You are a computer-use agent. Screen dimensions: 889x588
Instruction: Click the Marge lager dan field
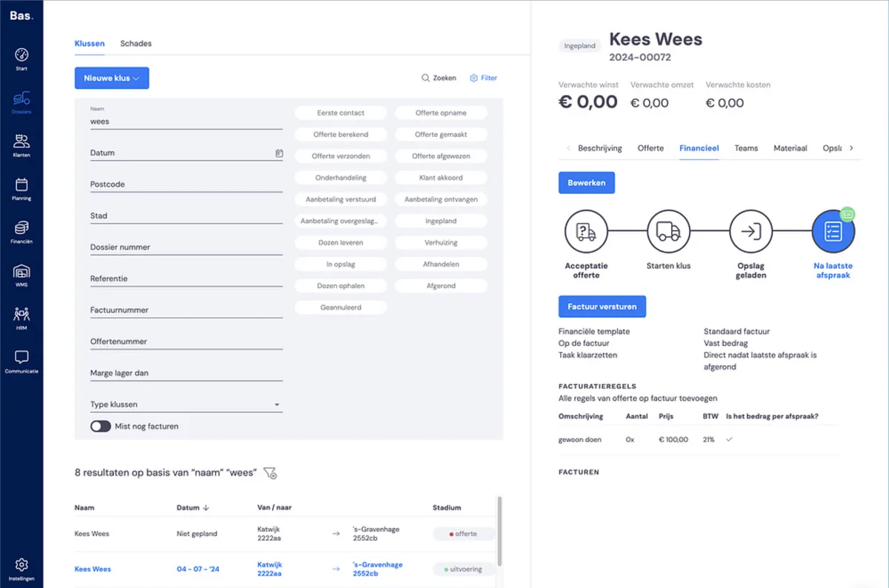pyautogui.click(x=186, y=373)
